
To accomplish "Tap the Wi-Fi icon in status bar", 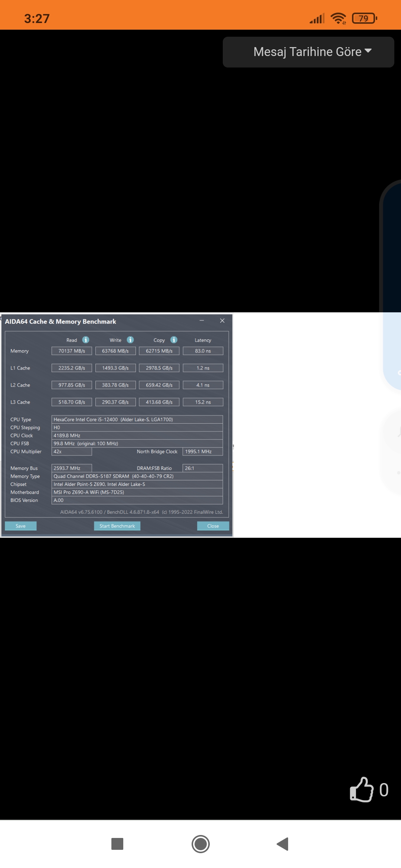I will click(x=338, y=18).
